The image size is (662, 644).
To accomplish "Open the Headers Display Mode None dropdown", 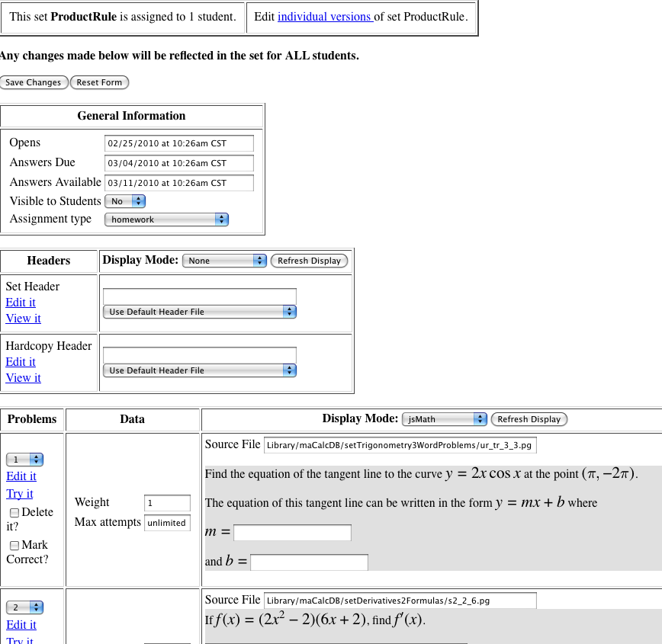I will click(x=224, y=261).
